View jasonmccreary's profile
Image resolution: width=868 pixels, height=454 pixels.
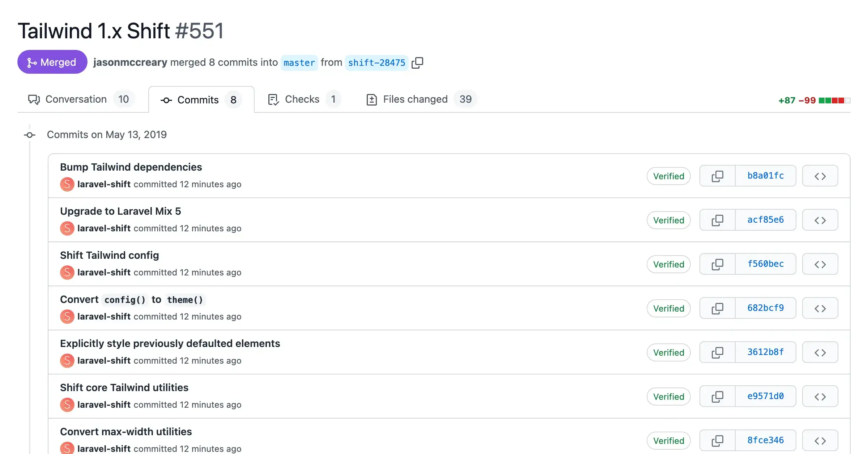click(x=130, y=62)
